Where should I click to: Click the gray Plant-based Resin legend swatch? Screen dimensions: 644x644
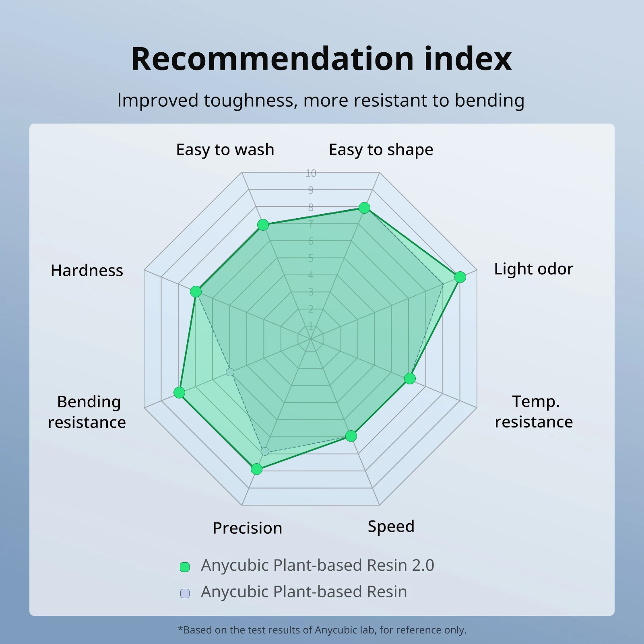(x=185, y=593)
